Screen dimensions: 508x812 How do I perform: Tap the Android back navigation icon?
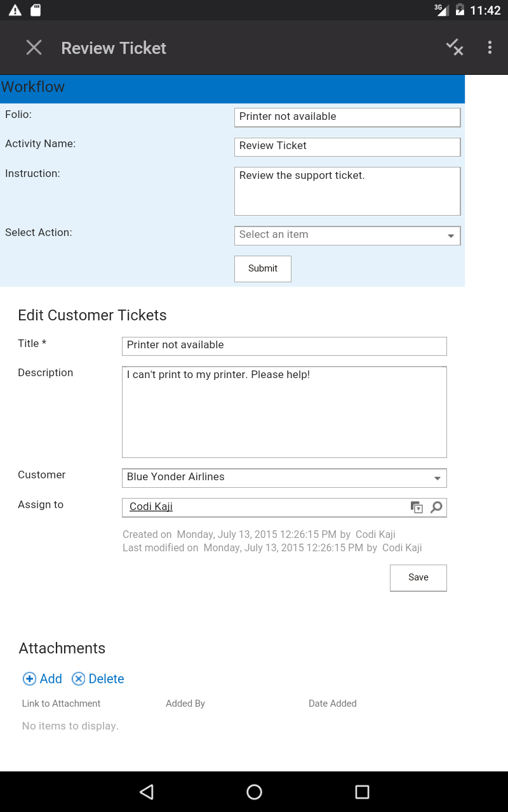tap(147, 792)
